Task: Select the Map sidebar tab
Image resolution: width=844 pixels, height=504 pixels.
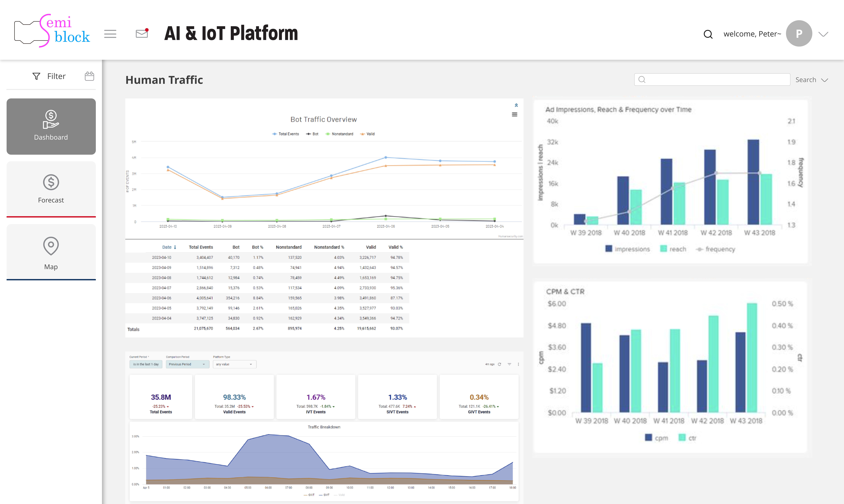Action: click(x=51, y=252)
